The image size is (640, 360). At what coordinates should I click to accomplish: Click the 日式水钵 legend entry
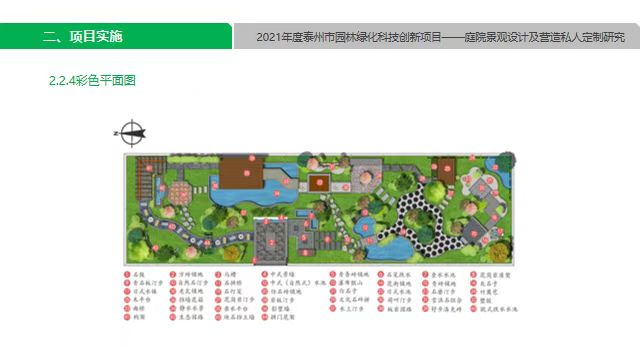(140, 291)
